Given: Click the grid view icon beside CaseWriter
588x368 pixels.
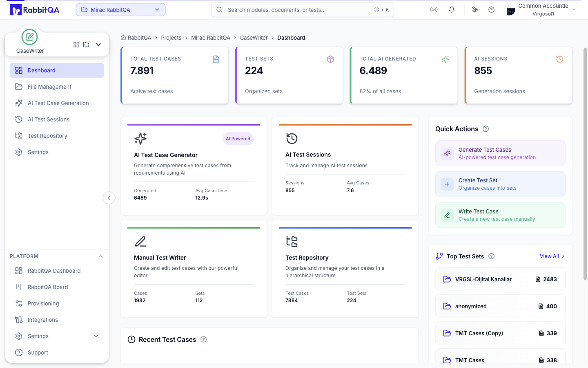Looking at the screenshot, I should click(x=76, y=45).
